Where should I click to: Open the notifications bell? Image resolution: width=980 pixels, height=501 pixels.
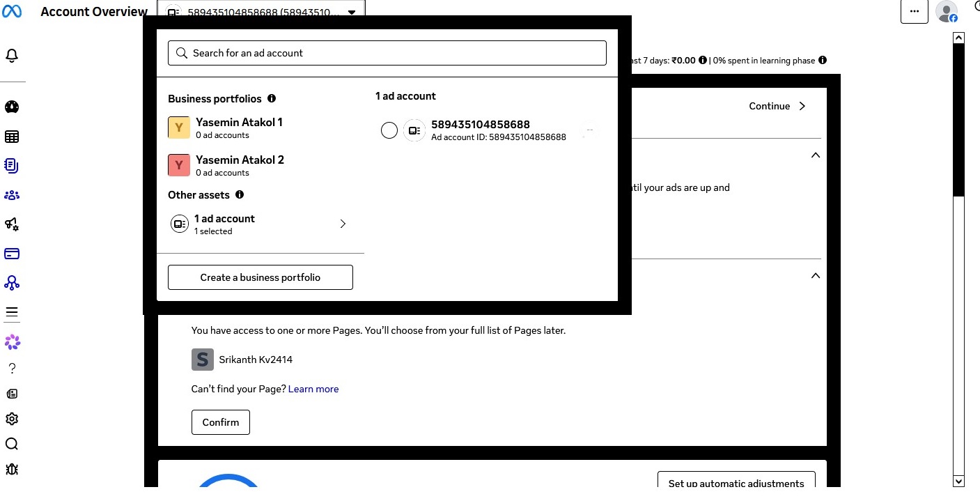[x=12, y=56]
